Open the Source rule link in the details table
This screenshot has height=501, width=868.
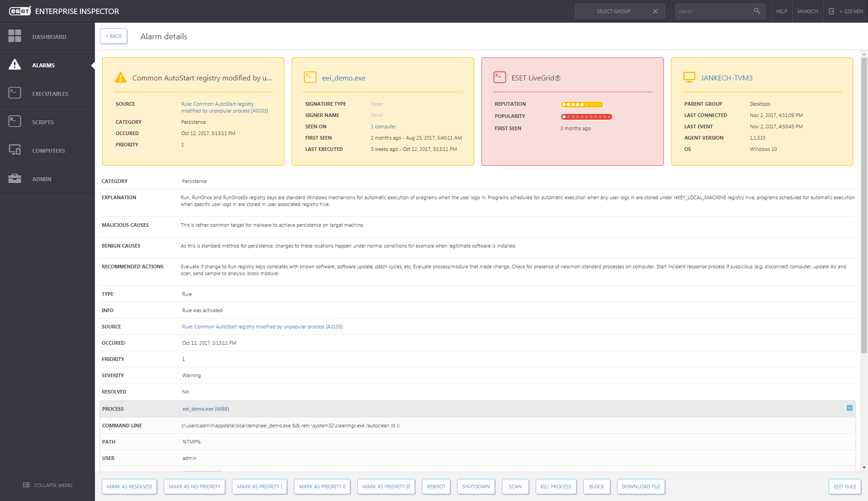coord(262,327)
